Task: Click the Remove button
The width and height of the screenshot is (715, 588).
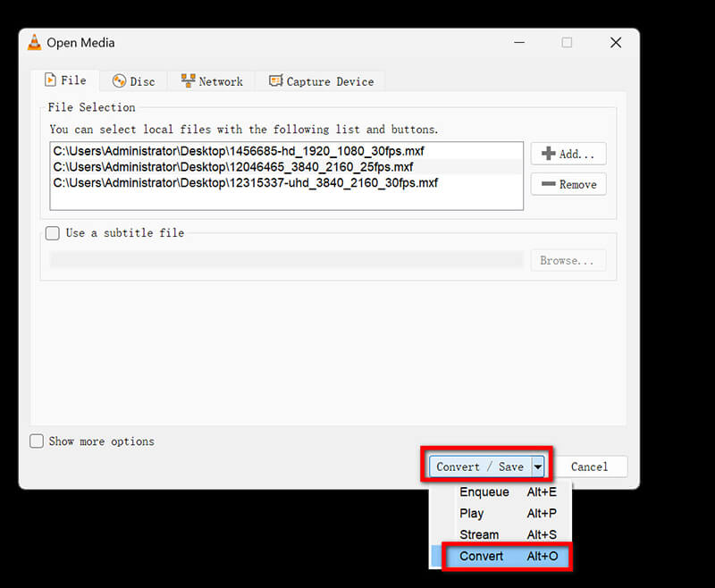Action: pyautogui.click(x=568, y=184)
